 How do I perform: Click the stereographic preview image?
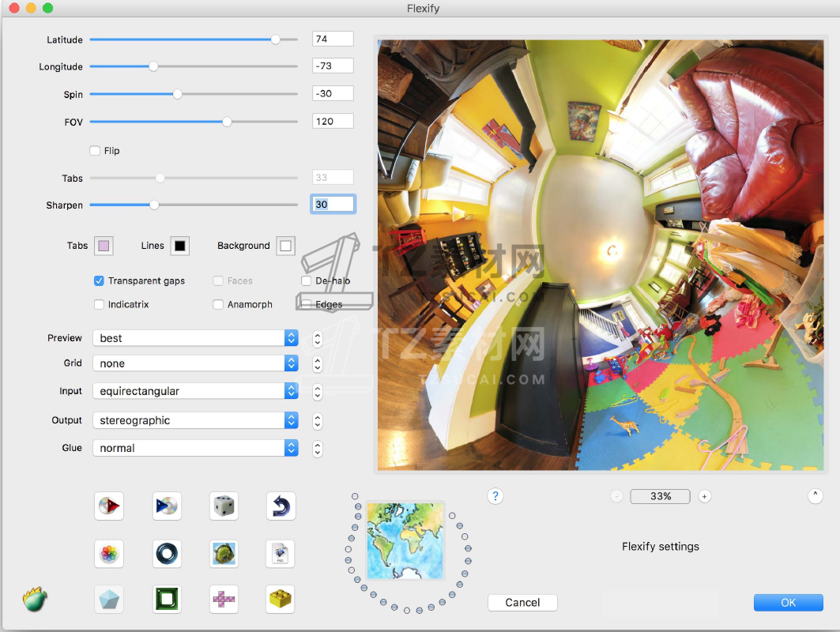click(601, 255)
